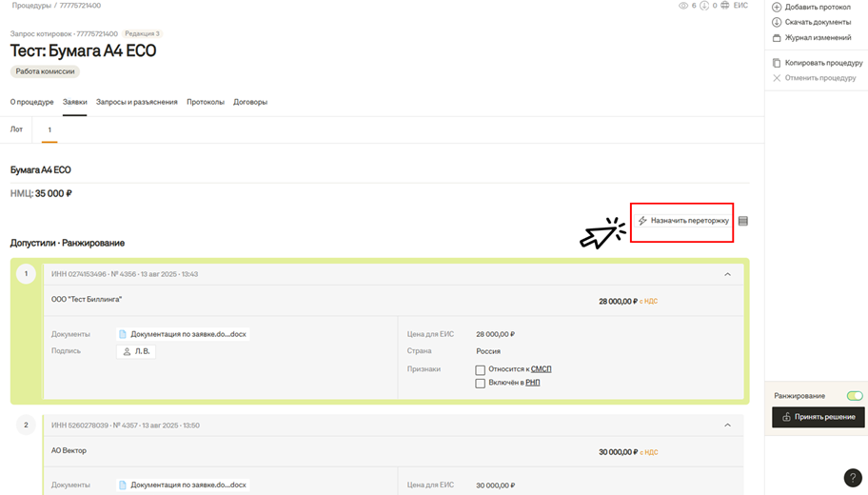This screenshot has width=868, height=495.
Task: Click the Назначить переторжку button
Action: tap(682, 221)
